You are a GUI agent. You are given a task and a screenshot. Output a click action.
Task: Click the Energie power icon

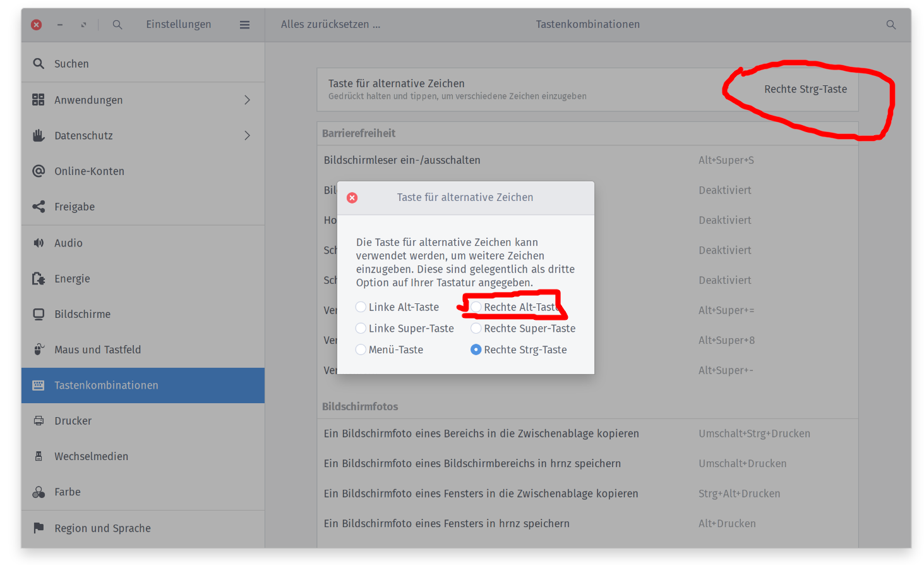click(x=39, y=279)
